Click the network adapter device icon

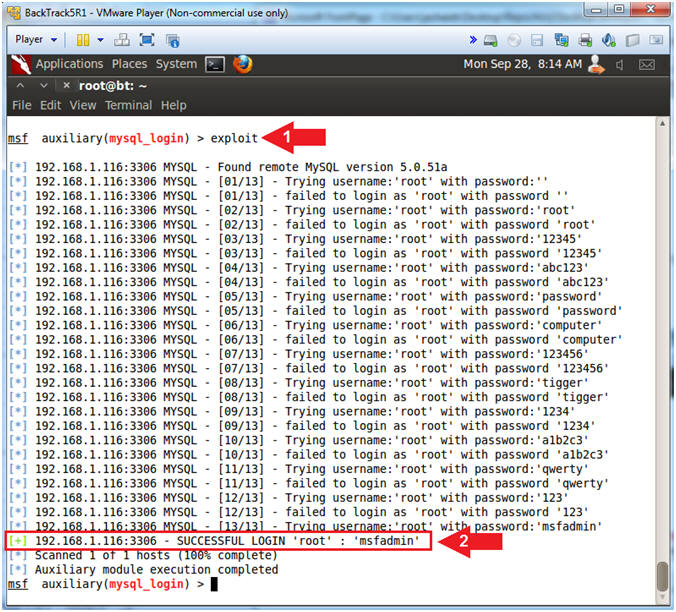point(561,40)
